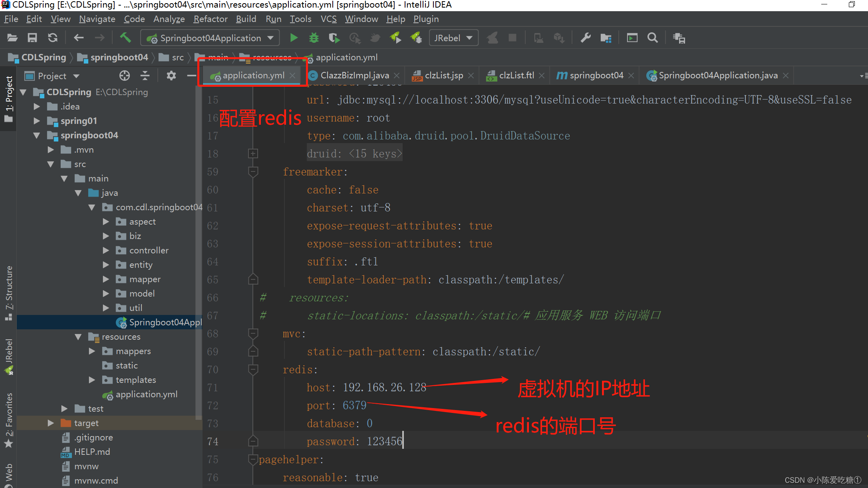Click Save All disk icon
The image size is (868, 488).
[32, 38]
